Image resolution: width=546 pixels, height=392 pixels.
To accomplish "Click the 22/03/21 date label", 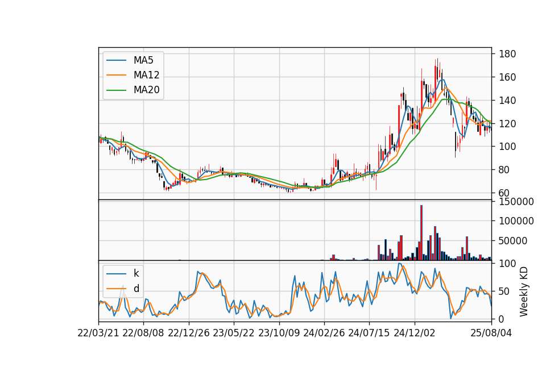I will click(x=98, y=333).
